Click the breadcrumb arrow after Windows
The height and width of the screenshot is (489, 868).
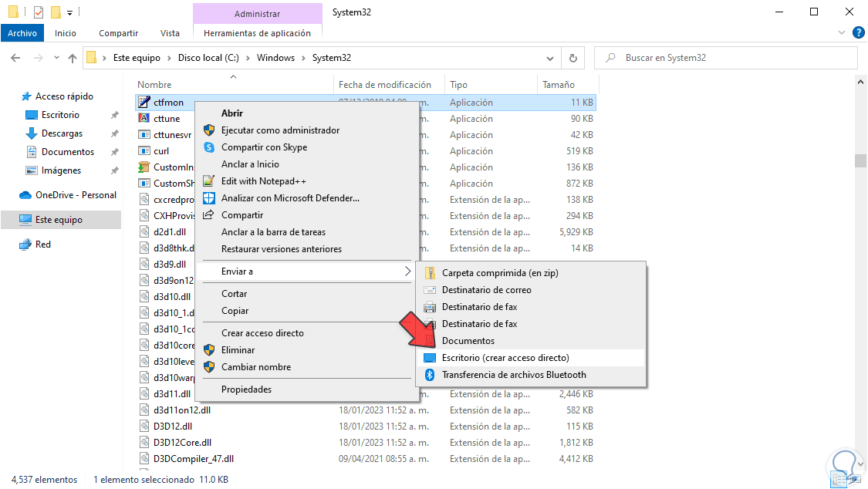click(x=304, y=58)
